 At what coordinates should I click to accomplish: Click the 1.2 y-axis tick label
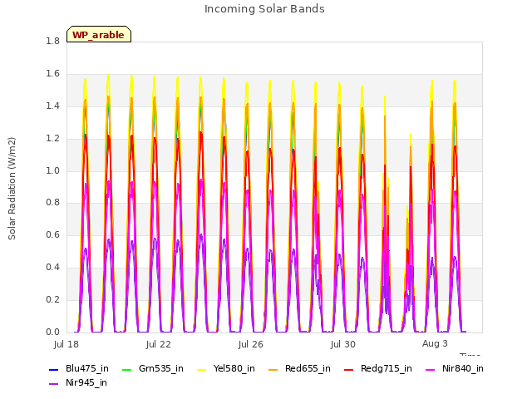(52, 139)
